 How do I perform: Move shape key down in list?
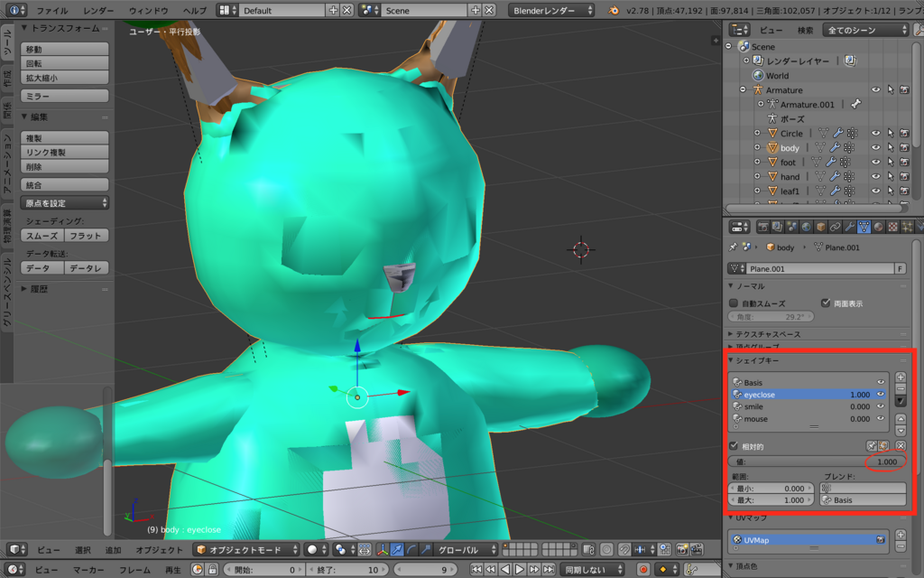(901, 431)
